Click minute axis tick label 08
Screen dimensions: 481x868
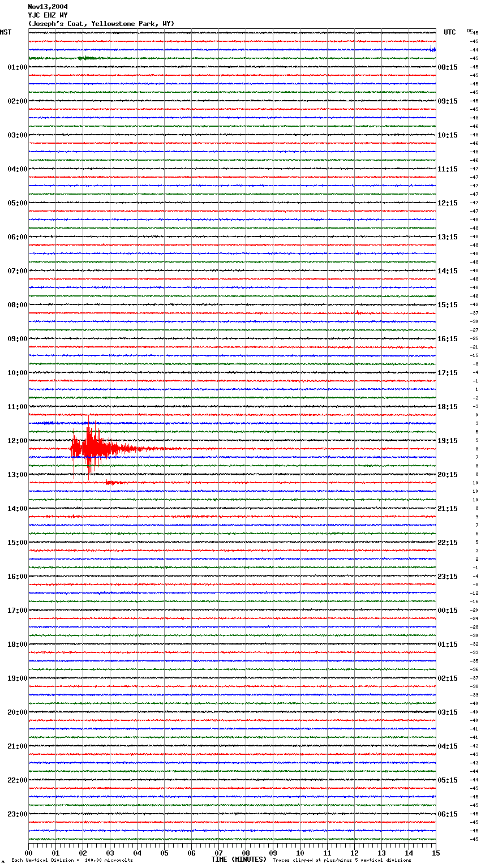coord(246,853)
